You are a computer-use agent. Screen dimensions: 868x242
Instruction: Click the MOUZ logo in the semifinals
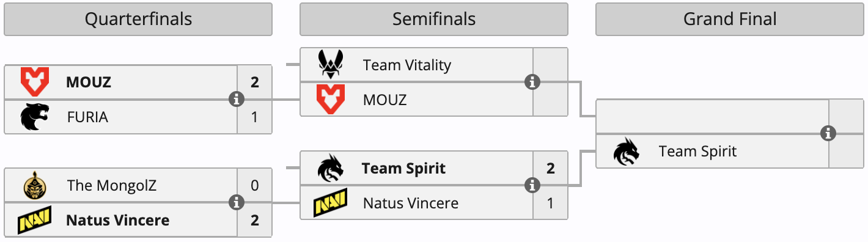[x=331, y=99]
